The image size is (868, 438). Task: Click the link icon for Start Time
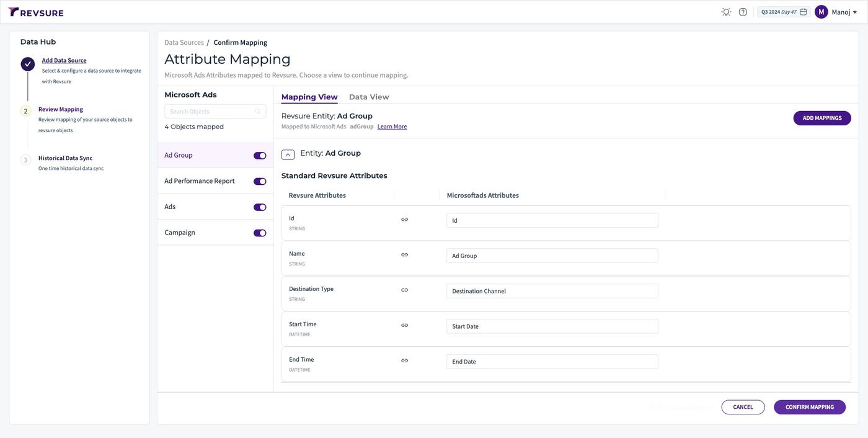tap(404, 326)
